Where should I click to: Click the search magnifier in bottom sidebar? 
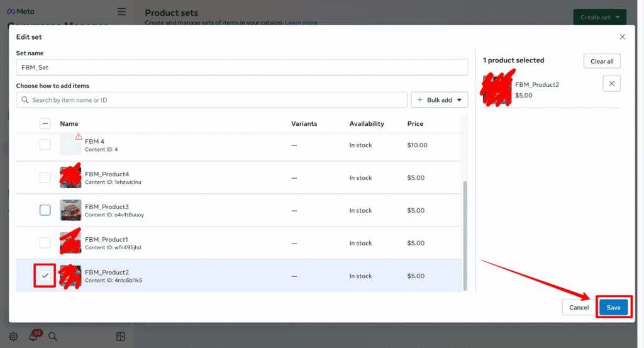(53, 337)
